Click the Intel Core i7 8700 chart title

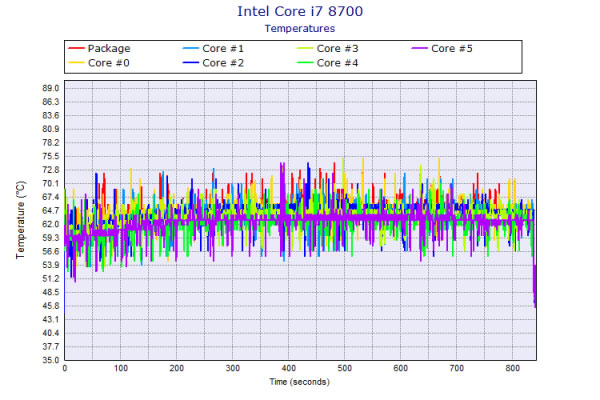click(300, 11)
